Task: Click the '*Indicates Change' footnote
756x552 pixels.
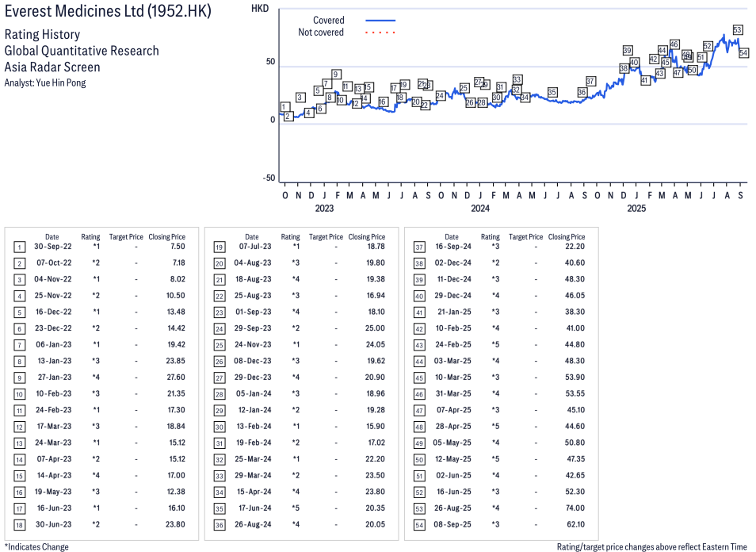Action: tap(36, 546)
